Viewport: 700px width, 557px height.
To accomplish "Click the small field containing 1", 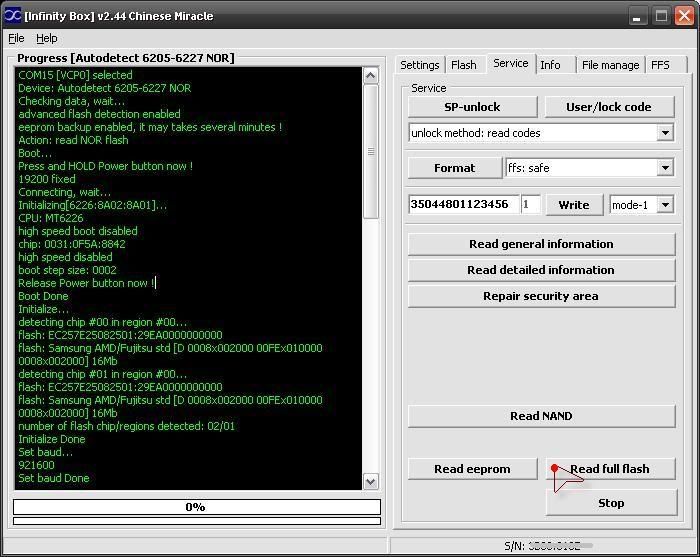I will [x=530, y=204].
